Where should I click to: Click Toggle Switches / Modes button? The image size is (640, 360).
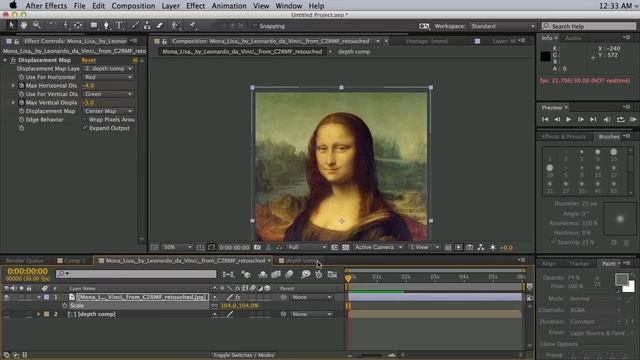244,355
